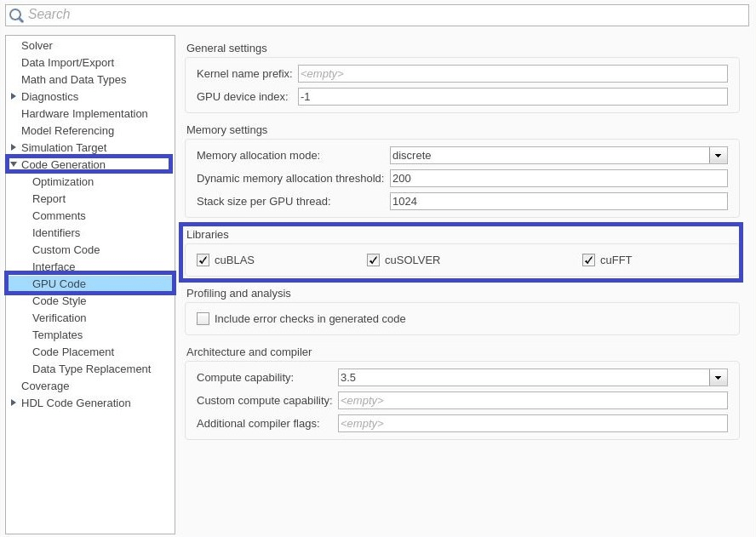Enable error checks in generated code

tap(203, 319)
